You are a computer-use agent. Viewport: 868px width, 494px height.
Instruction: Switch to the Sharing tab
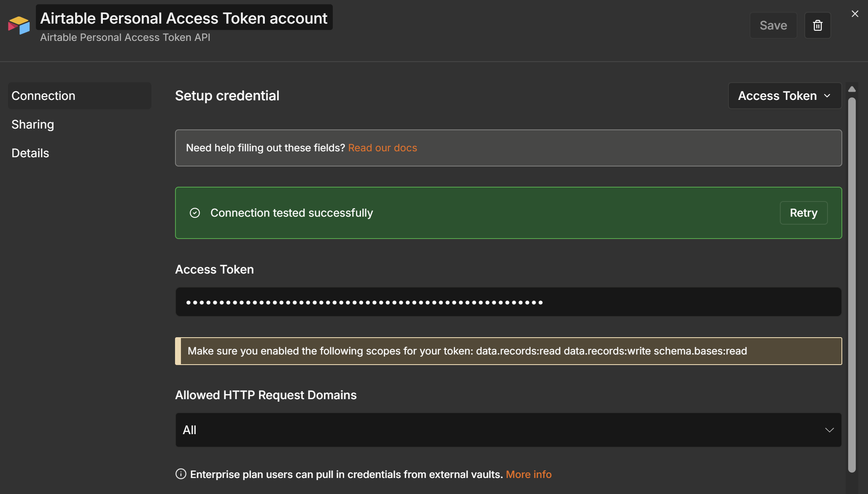click(x=33, y=124)
